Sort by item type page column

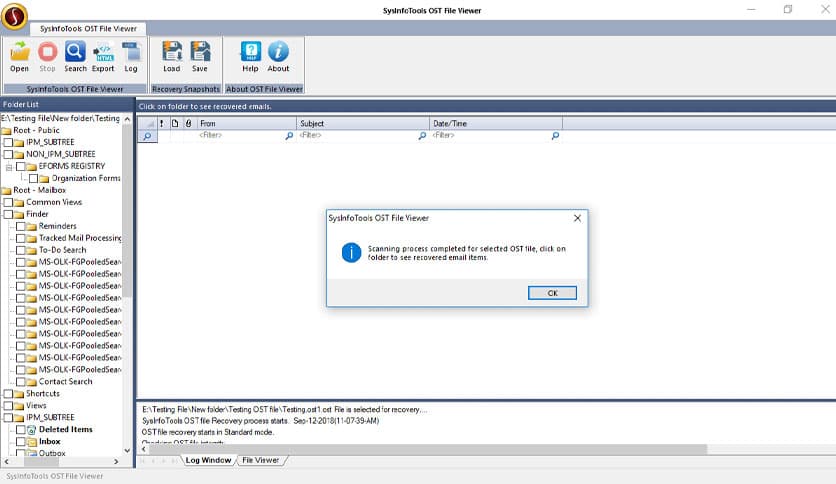[x=175, y=123]
